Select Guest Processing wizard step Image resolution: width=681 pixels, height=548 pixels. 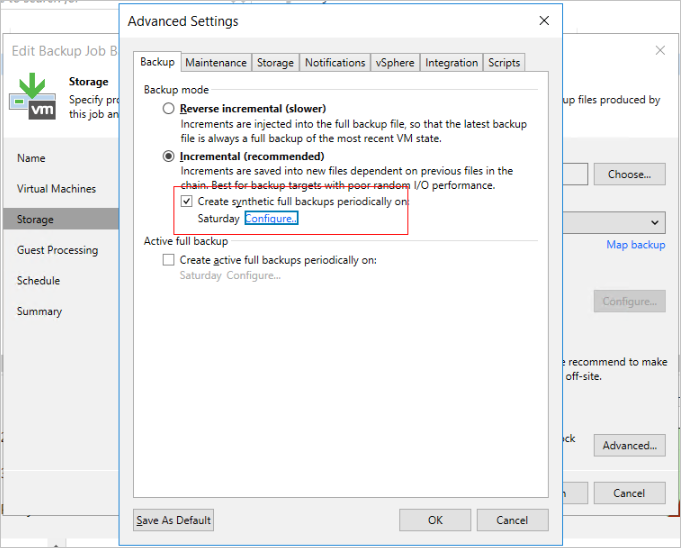click(x=57, y=250)
